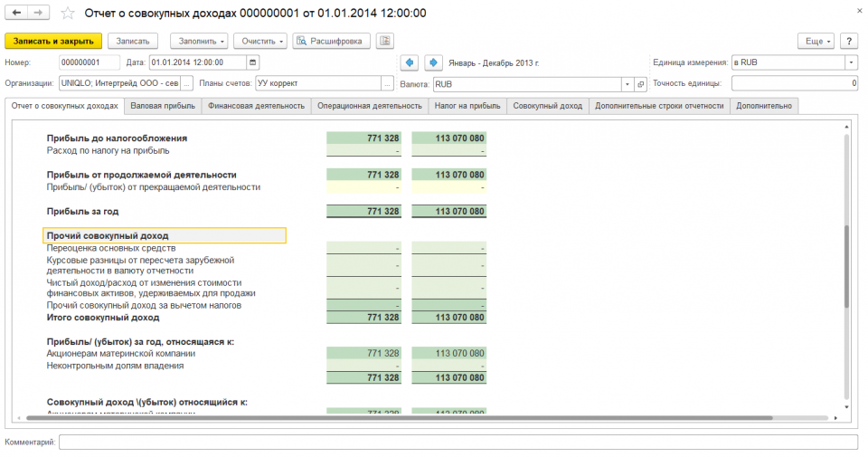The width and height of the screenshot is (868, 457).
Task: Click the Номер input field
Action: 90,62
